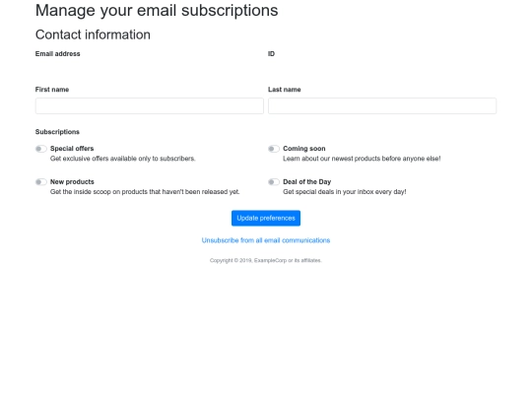Viewport: 532px width, 399px height.
Task: Click the Email address field label
Action: [x=58, y=54]
